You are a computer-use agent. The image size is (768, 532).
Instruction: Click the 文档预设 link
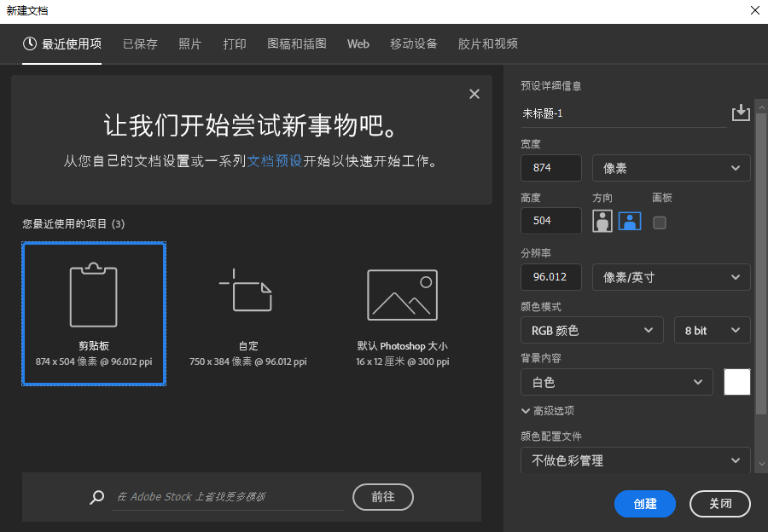(x=274, y=160)
